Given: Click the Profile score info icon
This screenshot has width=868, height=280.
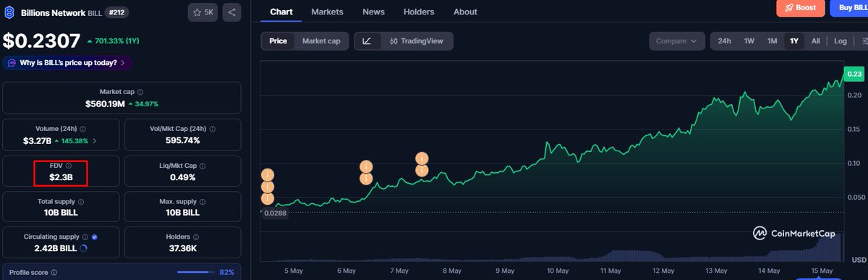Looking at the screenshot, I should pos(54,273).
